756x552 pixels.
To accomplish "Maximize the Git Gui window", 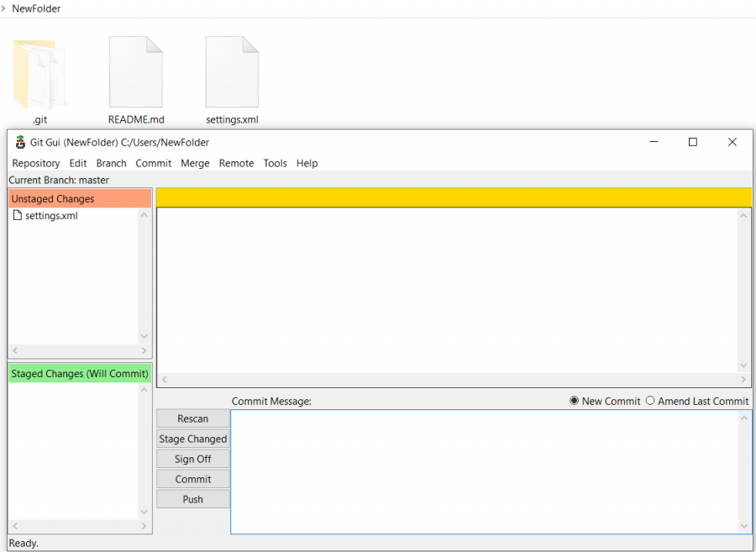I will 693,142.
